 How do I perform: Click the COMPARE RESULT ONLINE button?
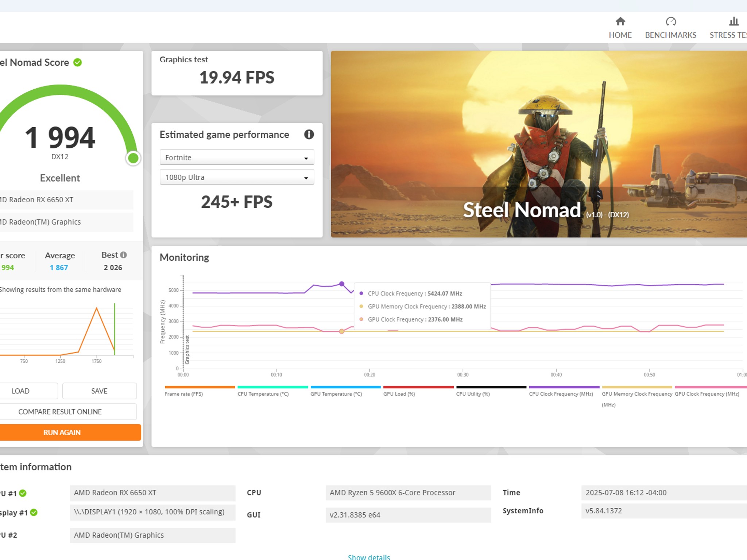(x=60, y=412)
